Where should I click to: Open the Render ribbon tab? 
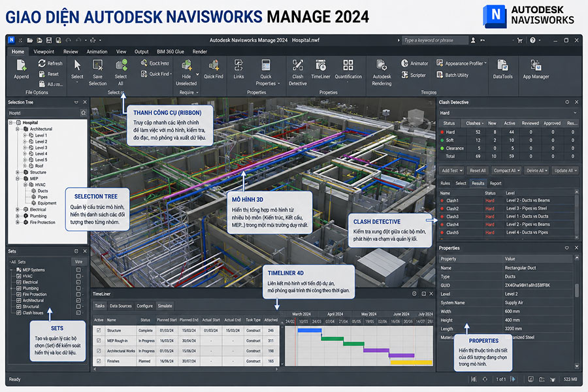click(x=199, y=52)
